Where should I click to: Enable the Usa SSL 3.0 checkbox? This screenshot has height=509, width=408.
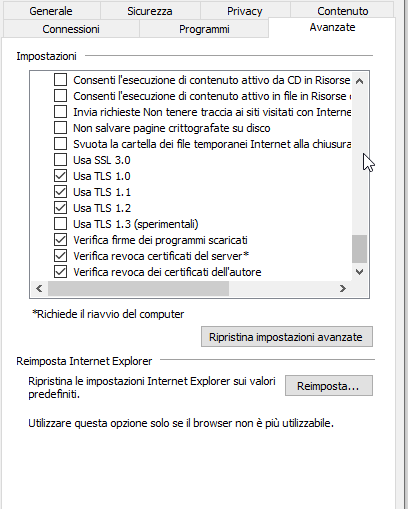60,160
